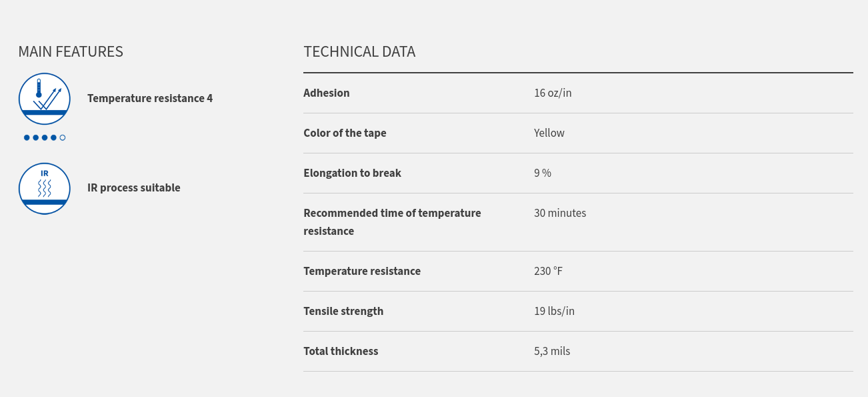Click the empty fifth rating dot

[x=63, y=137]
